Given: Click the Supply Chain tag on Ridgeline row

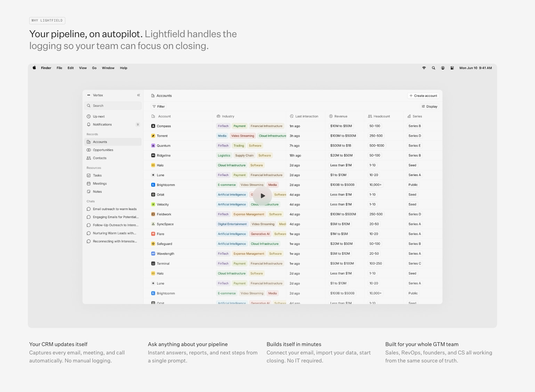Looking at the screenshot, I should (244, 155).
